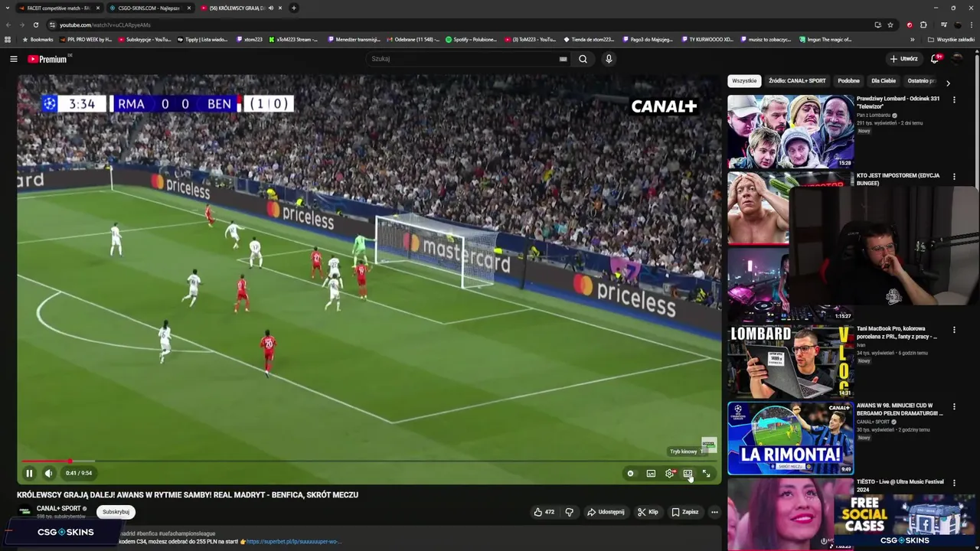The height and width of the screenshot is (551, 980).
Task: Open the tab search dropdown arrow
Action: (x=6, y=8)
